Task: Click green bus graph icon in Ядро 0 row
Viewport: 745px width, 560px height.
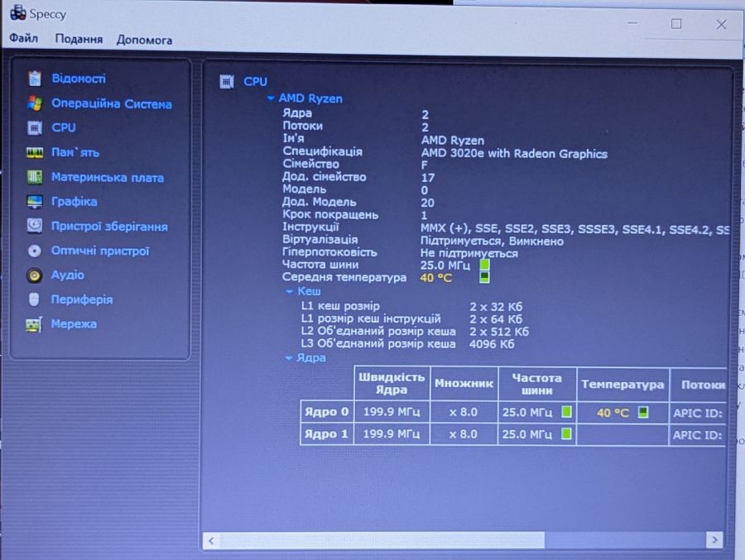Action: (566, 411)
